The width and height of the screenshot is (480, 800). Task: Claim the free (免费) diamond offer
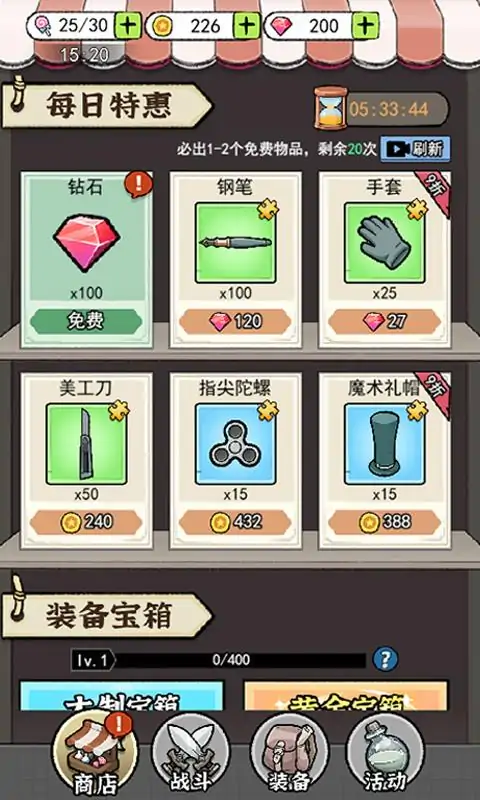[x=86, y=321]
